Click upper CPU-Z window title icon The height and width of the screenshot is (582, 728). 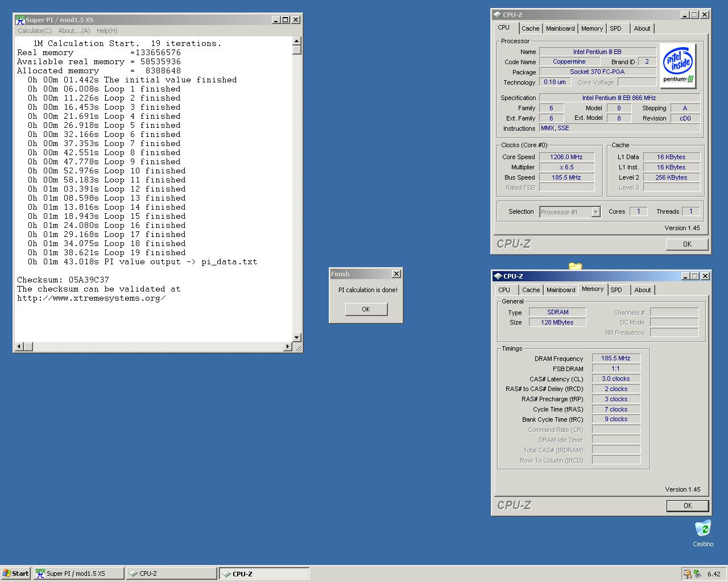[x=497, y=15]
